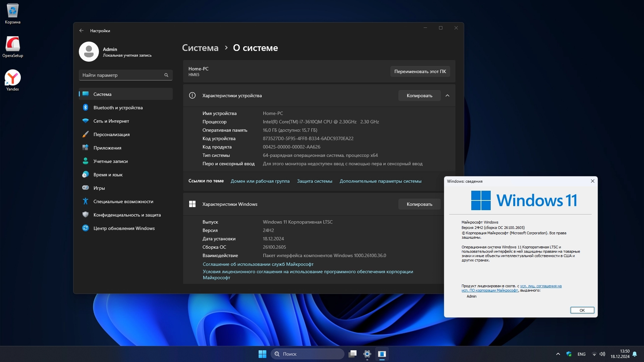Click Переименовать этот ПК button
The height and width of the screenshot is (362, 644).
click(x=420, y=71)
